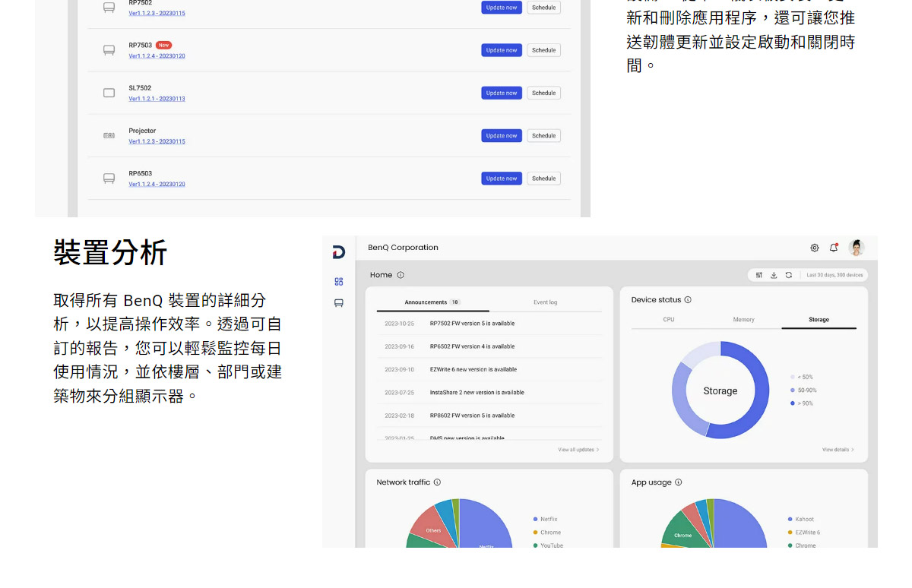Switch to the Event log tab

(x=545, y=302)
